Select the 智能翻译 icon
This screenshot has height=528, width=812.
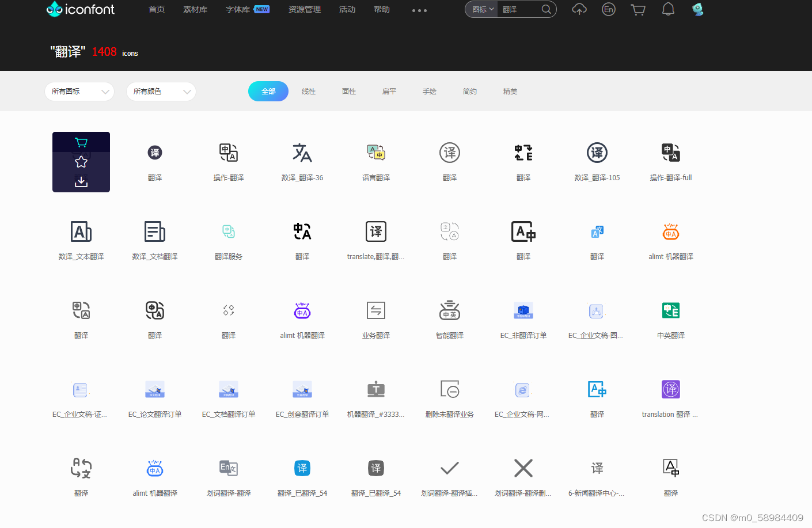[x=450, y=310]
